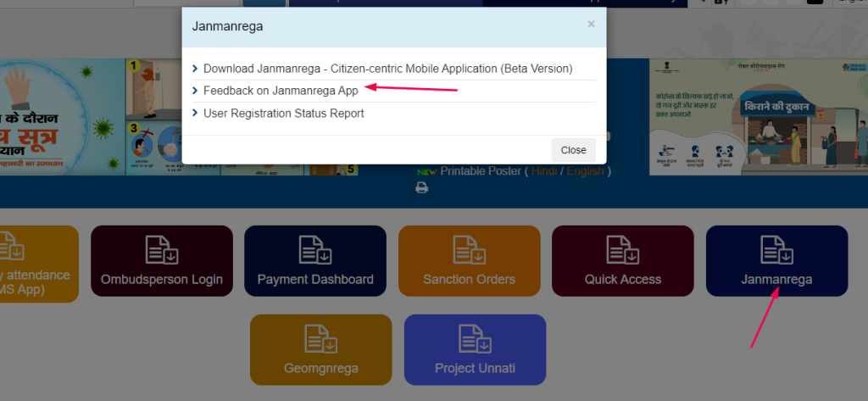Click the document icon on the Project Unnati tile
Image resolution: width=868 pixels, height=401 pixels.
tap(475, 338)
